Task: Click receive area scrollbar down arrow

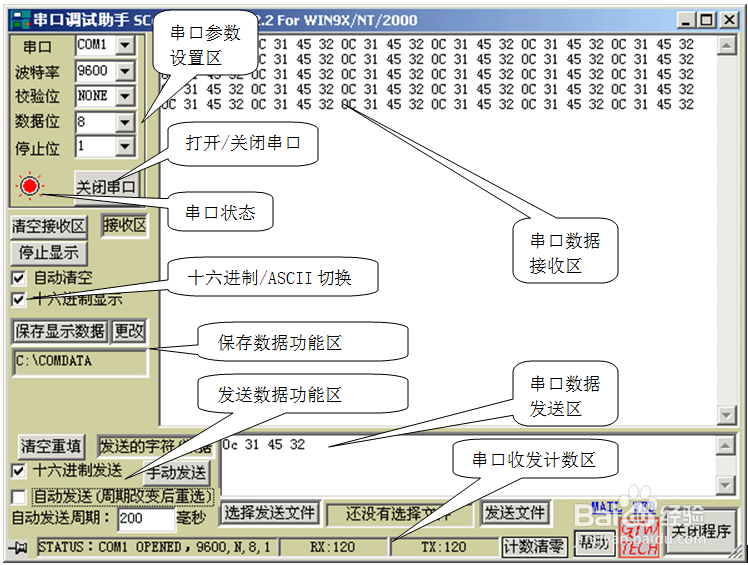Action: 726,415
